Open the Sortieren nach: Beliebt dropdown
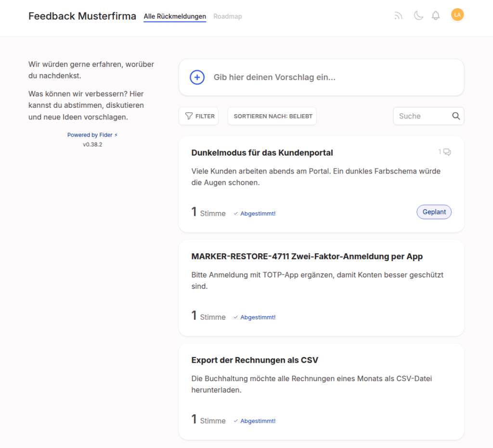This screenshot has height=448, width=493. click(x=272, y=116)
